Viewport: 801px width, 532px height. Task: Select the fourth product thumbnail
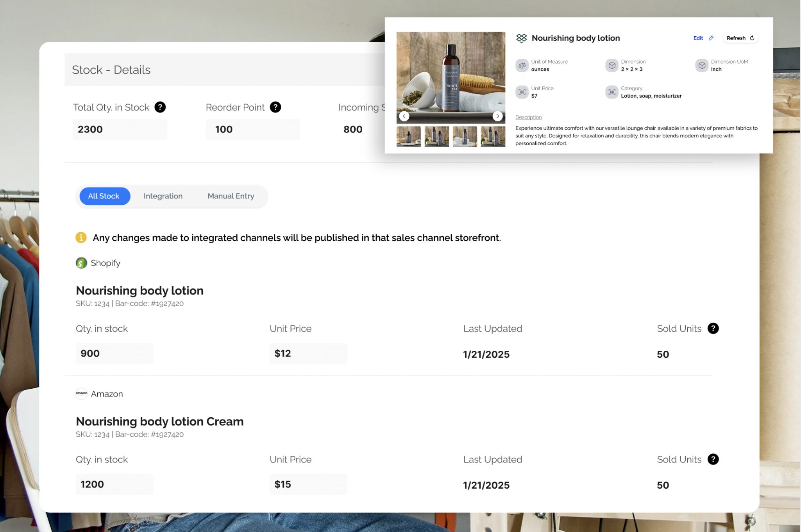point(493,136)
